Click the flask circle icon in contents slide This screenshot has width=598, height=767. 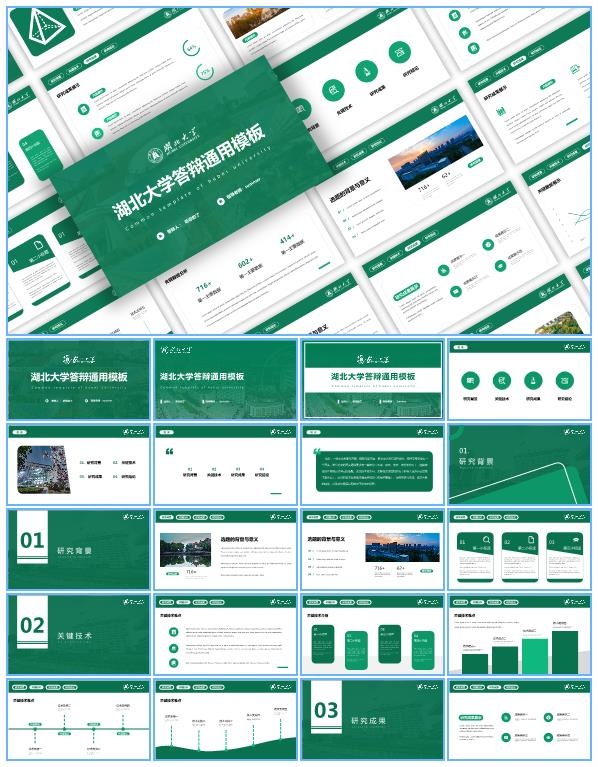coord(533,381)
